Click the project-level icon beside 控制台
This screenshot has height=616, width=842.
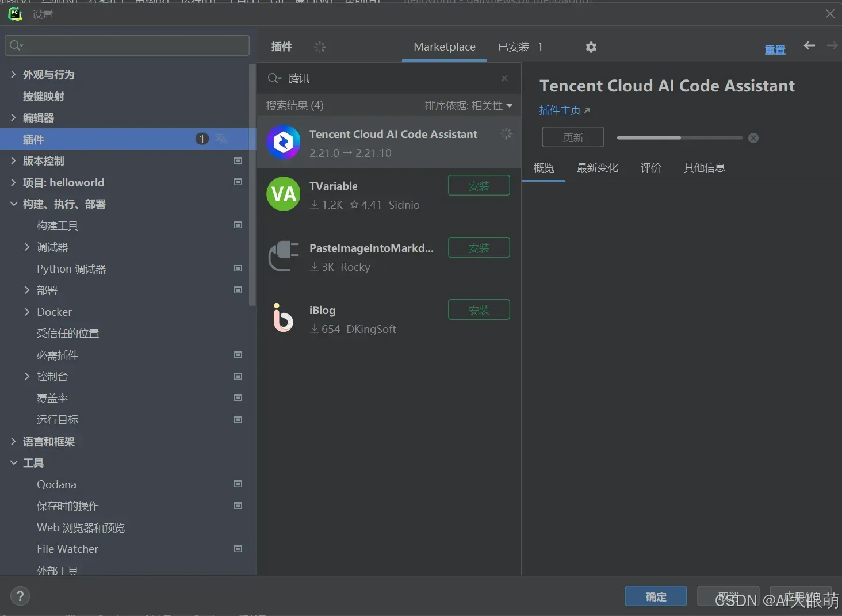(238, 376)
